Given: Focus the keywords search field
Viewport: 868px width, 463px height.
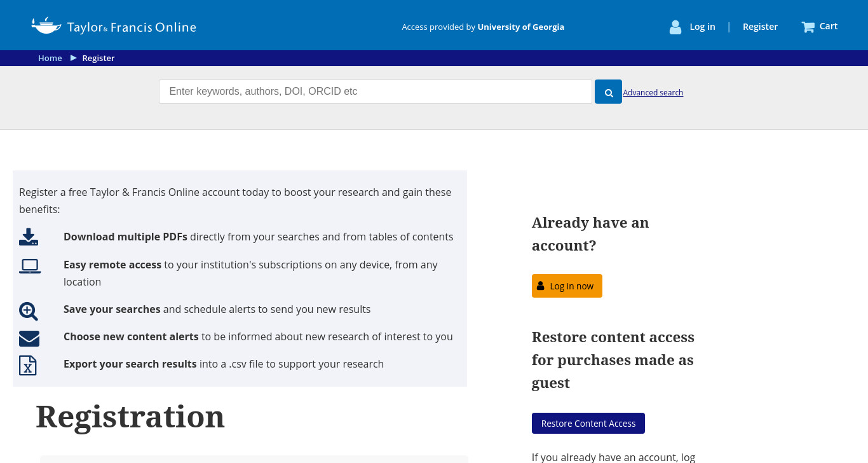Looking at the screenshot, I should tap(376, 92).
